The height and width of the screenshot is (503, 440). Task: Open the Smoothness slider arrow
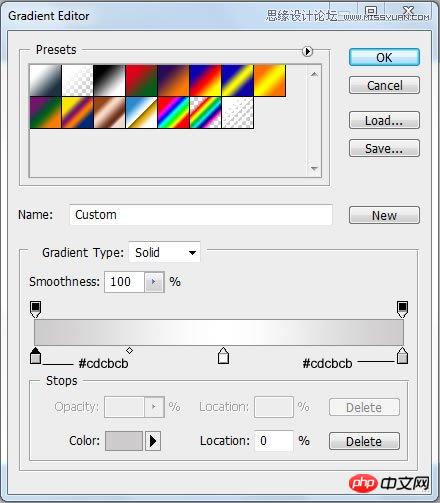(154, 282)
